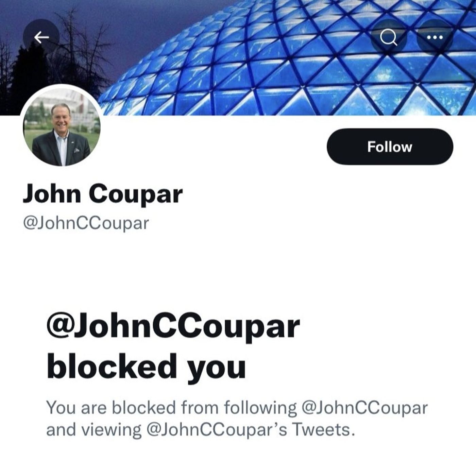The height and width of the screenshot is (476, 476).
Task: Tap the black Follow button
Action: point(390,147)
